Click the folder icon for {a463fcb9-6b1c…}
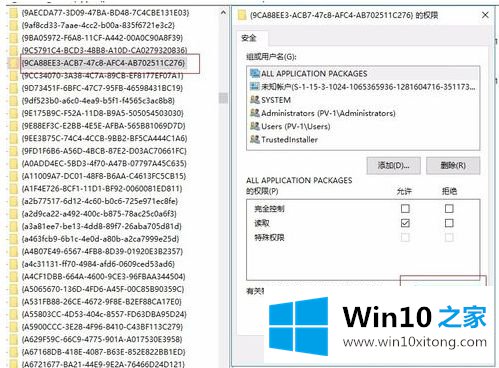Viewport: 499px width, 368px height. tap(13, 239)
